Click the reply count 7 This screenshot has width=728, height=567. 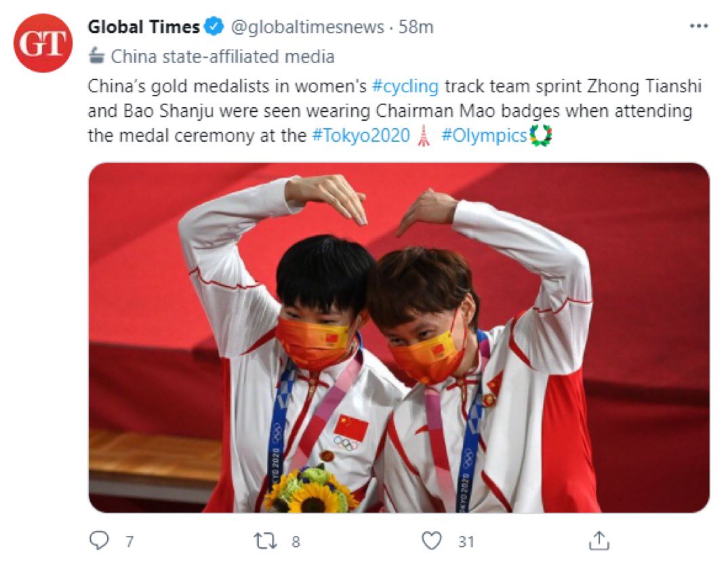[129, 541]
